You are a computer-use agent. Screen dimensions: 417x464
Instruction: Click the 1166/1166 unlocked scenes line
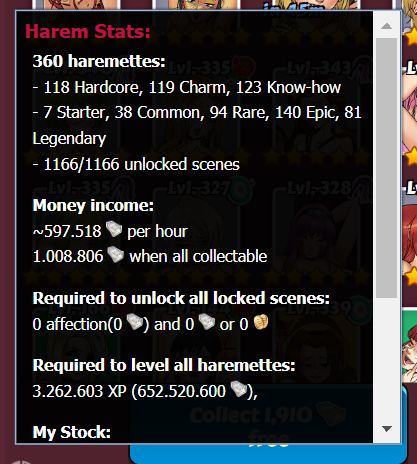[136, 164]
